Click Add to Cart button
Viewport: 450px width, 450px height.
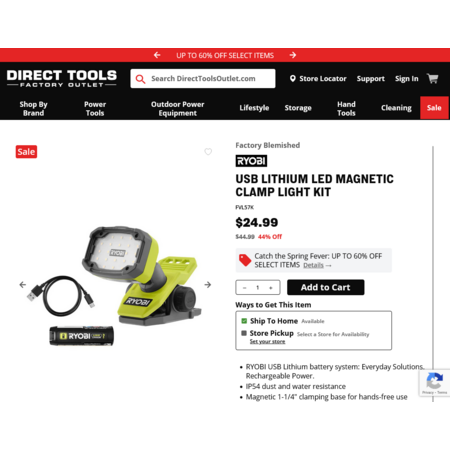(326, 287)
